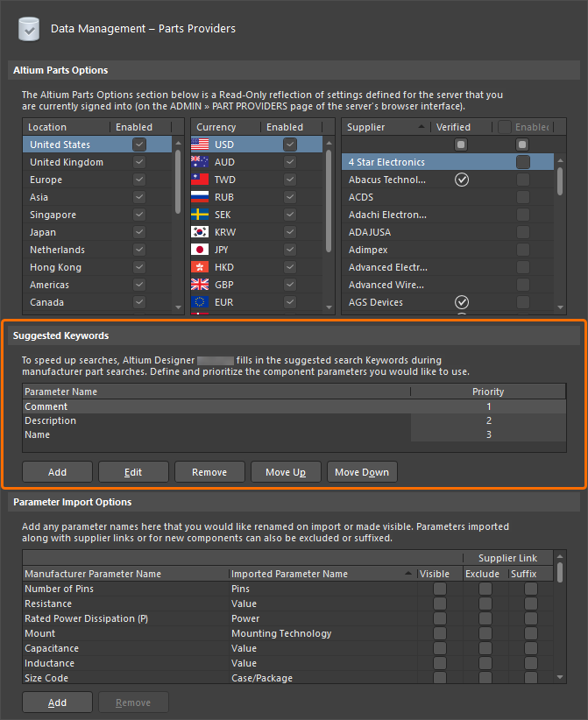The width and height of the screenshot is (588, 720).
Task: Click Add button under Suggested Keywords
Action: (x=58, y=472)
